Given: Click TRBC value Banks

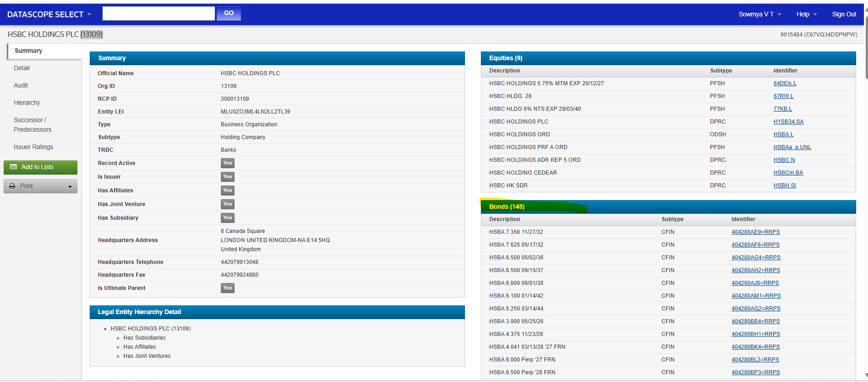Looking at the screenshot, I should click(229, 150).
